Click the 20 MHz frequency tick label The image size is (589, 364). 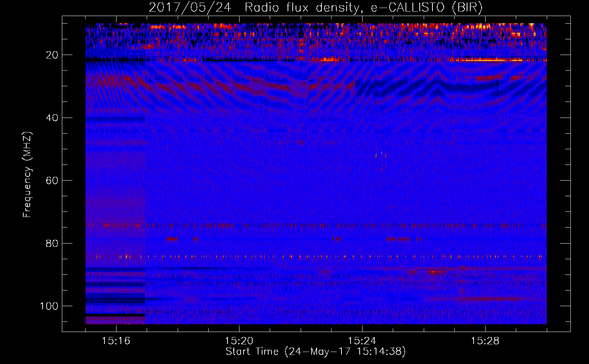[x=52, y=55]
